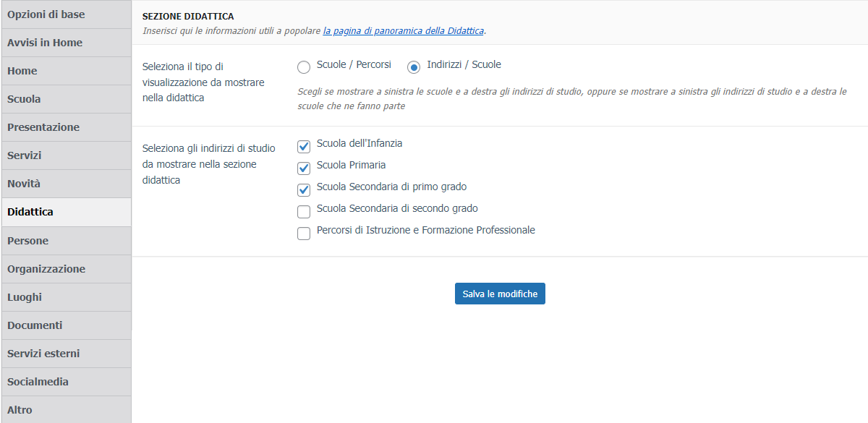Viewport: 868px width, 423px height.
Task: Open the Documenti tab
Action: tap(66, 325)
